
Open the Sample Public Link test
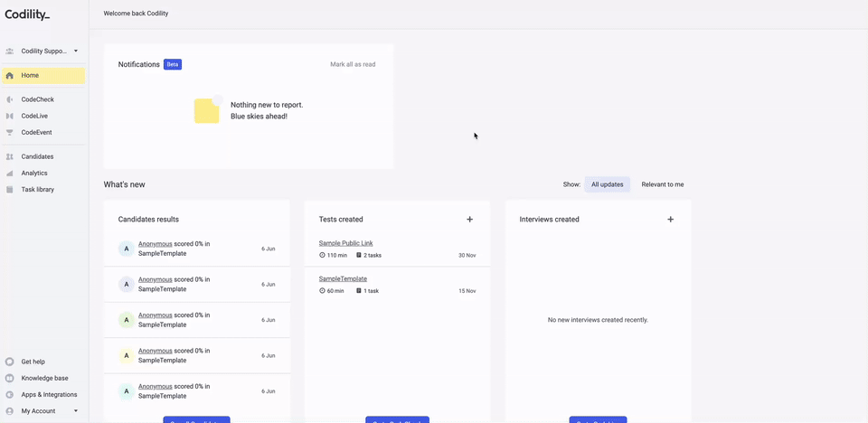pos(346,243)
